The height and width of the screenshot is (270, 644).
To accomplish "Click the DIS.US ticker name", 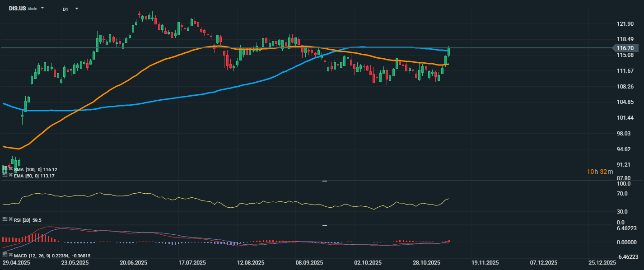I will 17,9.
